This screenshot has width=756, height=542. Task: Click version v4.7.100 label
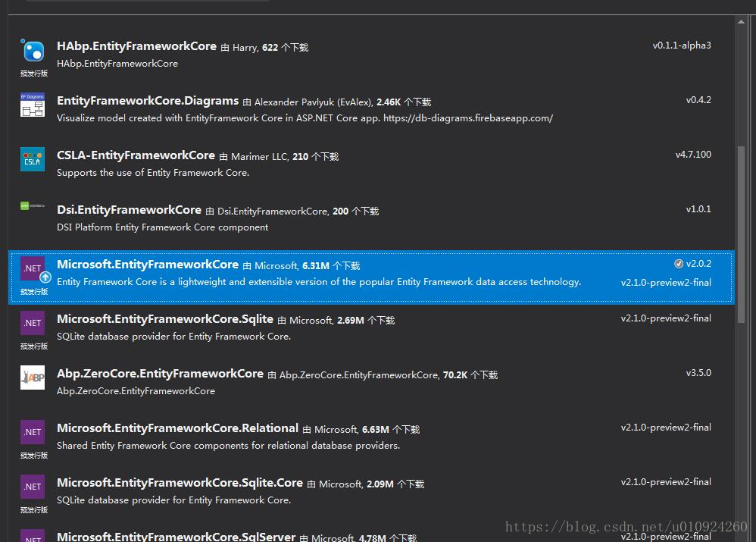coord(693,155)
